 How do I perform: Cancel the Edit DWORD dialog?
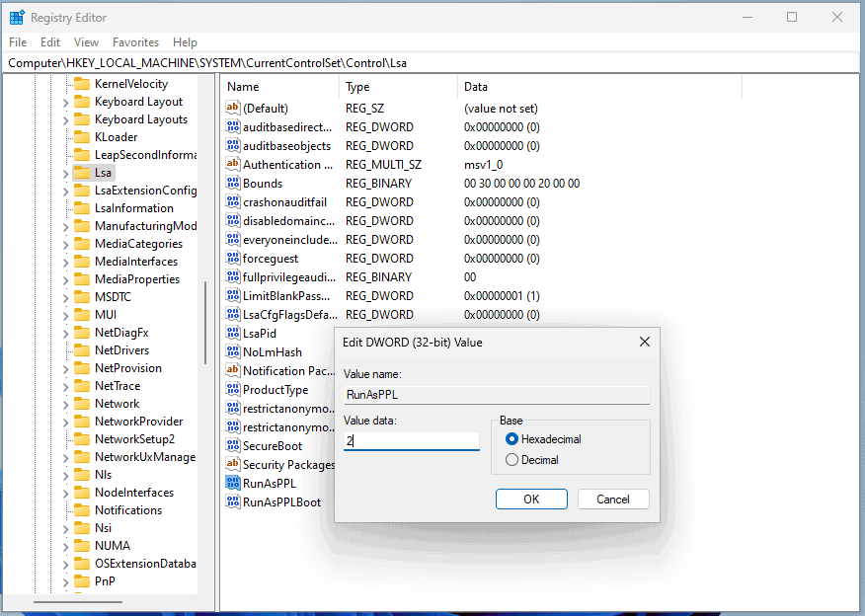click(x=613, y=500)
